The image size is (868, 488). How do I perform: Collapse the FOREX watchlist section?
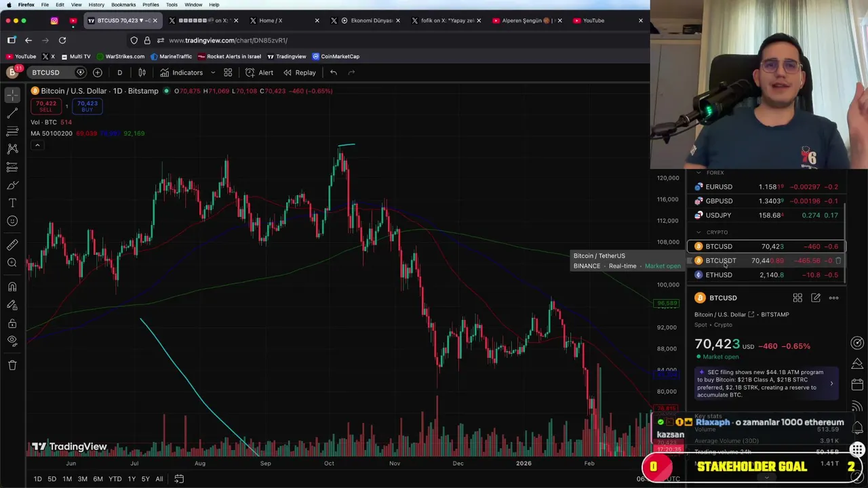[x=698, y=173]
